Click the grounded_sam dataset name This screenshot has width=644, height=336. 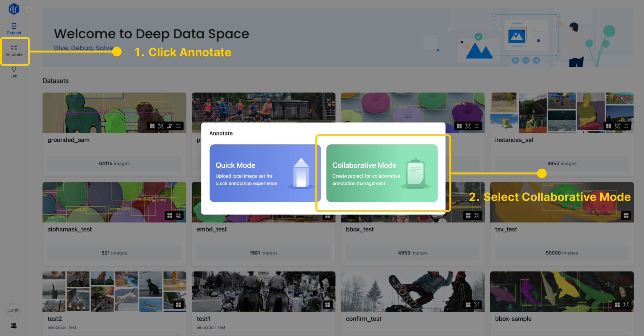[68, 140]
